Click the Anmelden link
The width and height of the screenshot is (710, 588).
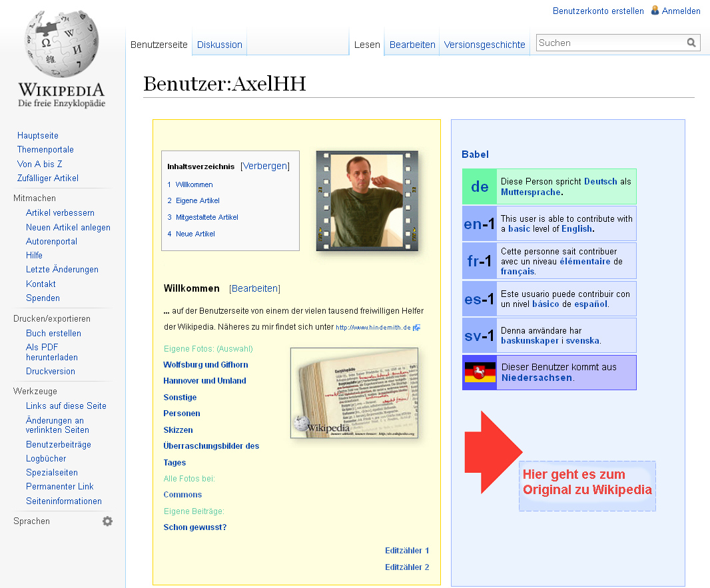click(681, 11)
